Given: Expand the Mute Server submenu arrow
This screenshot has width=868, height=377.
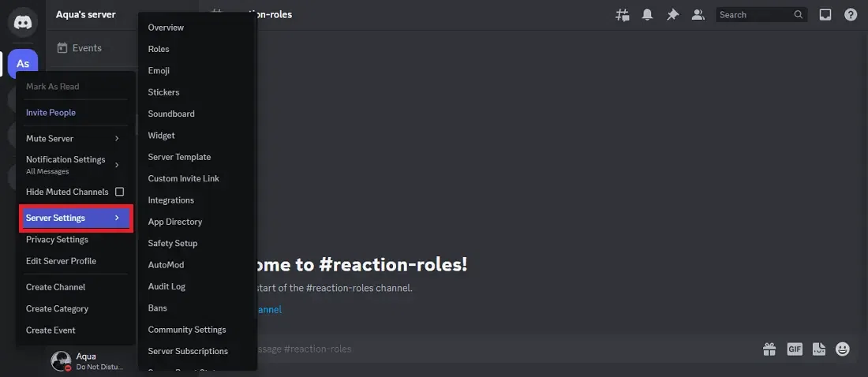Looking at the screenshot, I should coord(117,138).
